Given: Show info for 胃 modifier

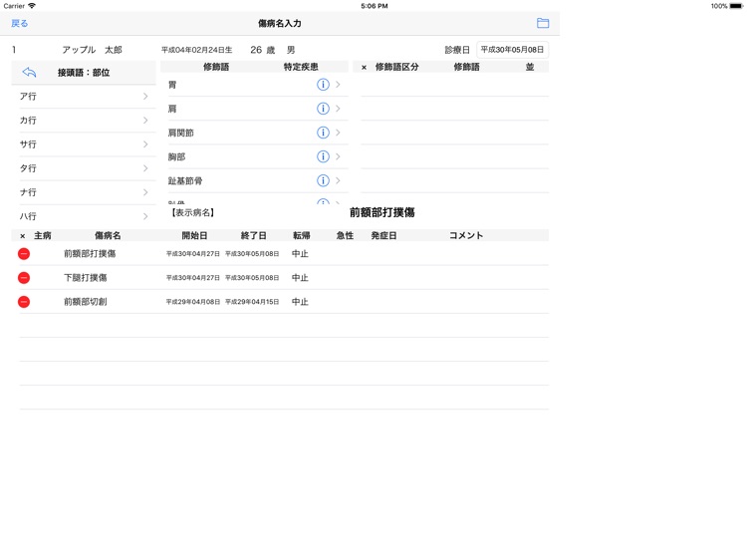Looking at the screenshot, I should click(323, 85).
